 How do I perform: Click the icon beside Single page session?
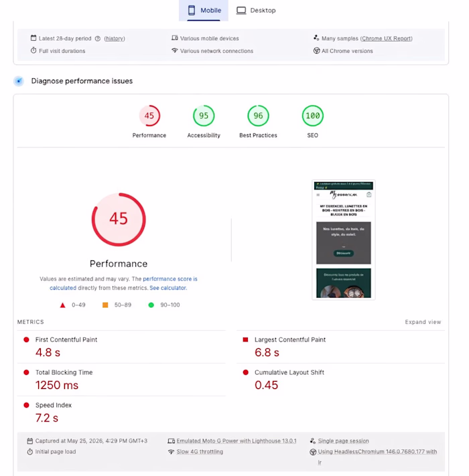tap(313, 441)
